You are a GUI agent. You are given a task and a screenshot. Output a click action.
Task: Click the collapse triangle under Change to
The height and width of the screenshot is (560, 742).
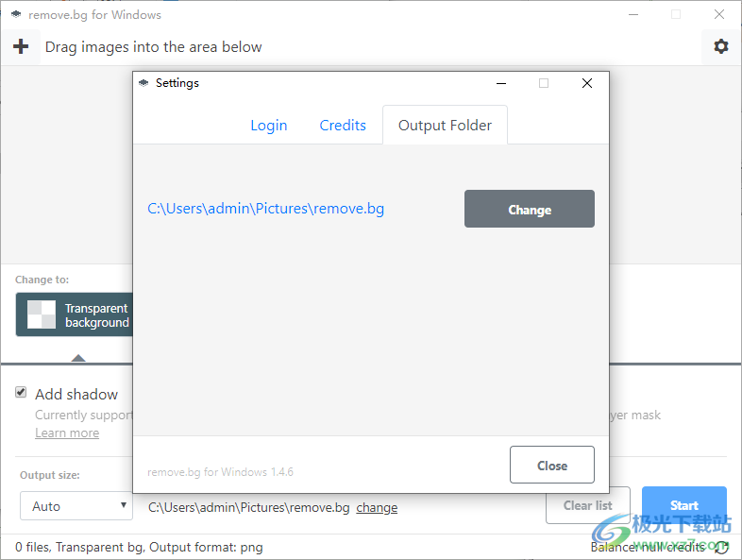click(x=78, y=357)
